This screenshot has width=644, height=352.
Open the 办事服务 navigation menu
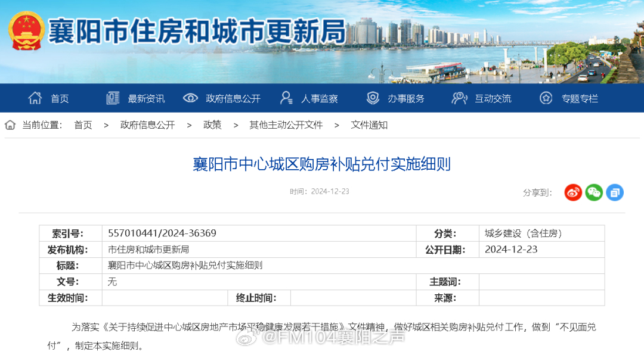click(406, 99)
